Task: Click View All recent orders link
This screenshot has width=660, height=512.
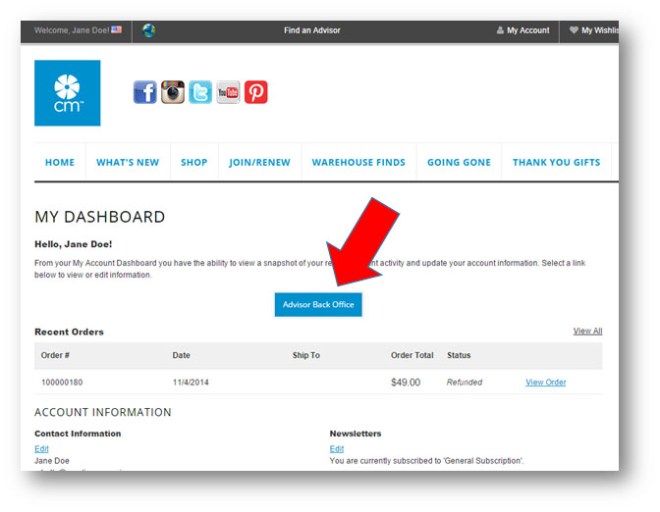Action: click(588, 331)
